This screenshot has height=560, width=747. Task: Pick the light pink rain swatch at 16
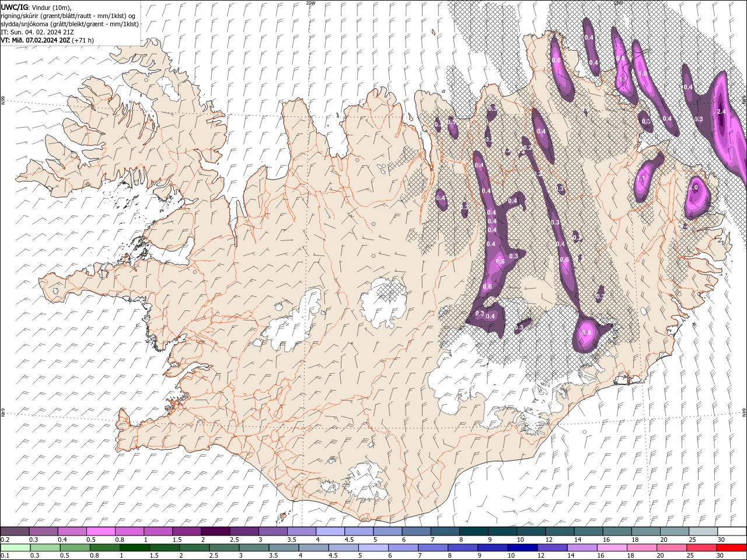(612, 548)
